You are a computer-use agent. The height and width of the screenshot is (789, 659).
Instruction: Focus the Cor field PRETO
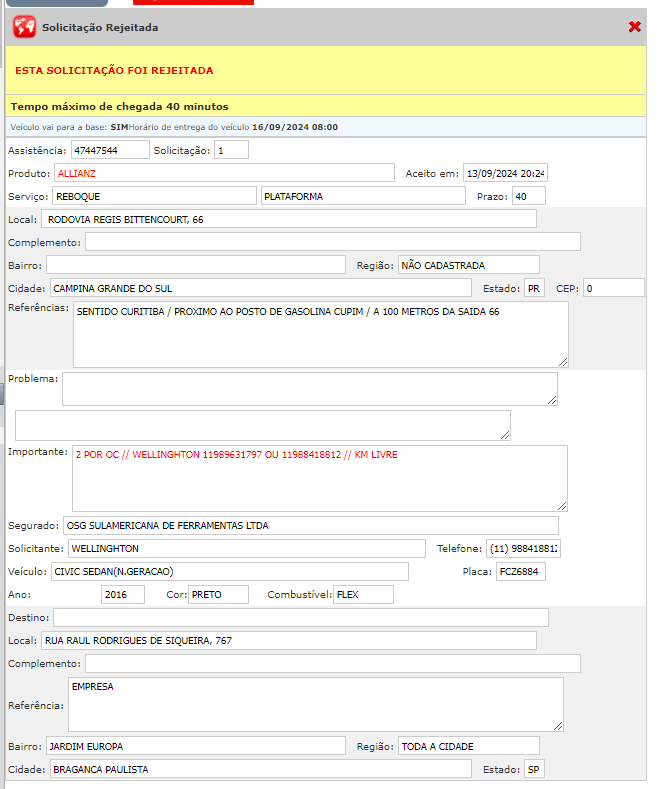218,594
